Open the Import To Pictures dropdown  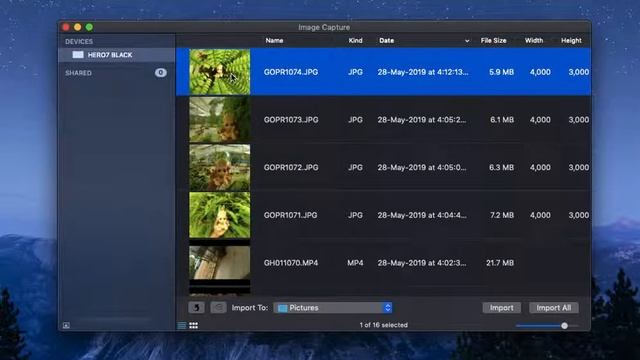click(x=333, y=308)
